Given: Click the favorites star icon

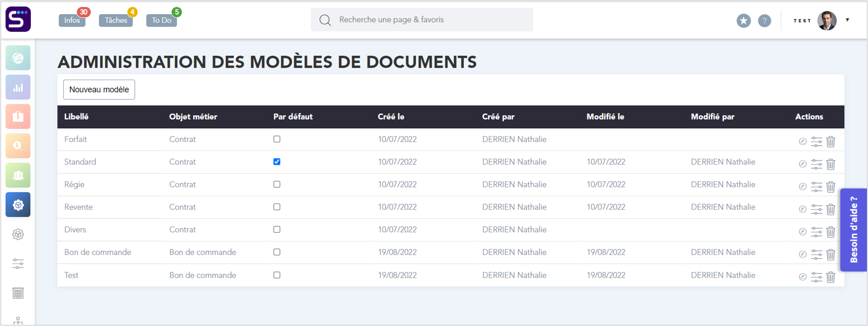Looking at the screenshot, I should coord(744,21).
